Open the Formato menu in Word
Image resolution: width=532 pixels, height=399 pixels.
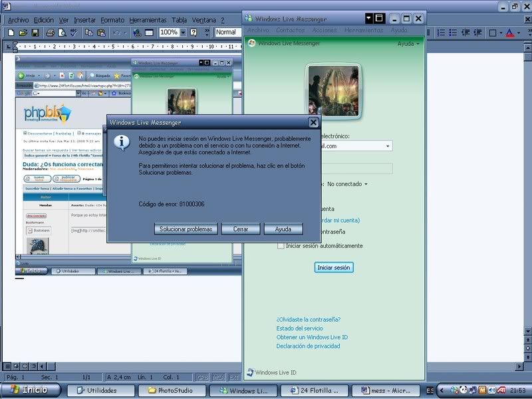point(113,20)
